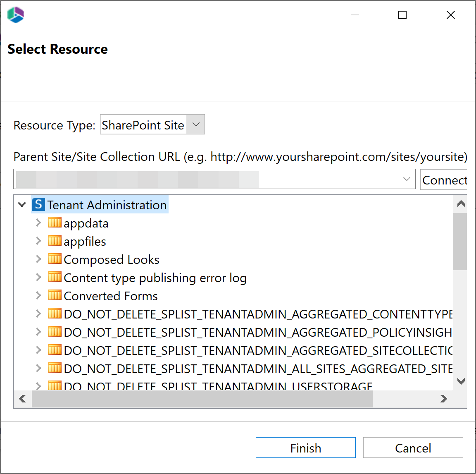This screenshot has height=474, width=476.
Task: Click the AGGREGATED_CONTENTTYPES list icon
Action: click(55, 314)
